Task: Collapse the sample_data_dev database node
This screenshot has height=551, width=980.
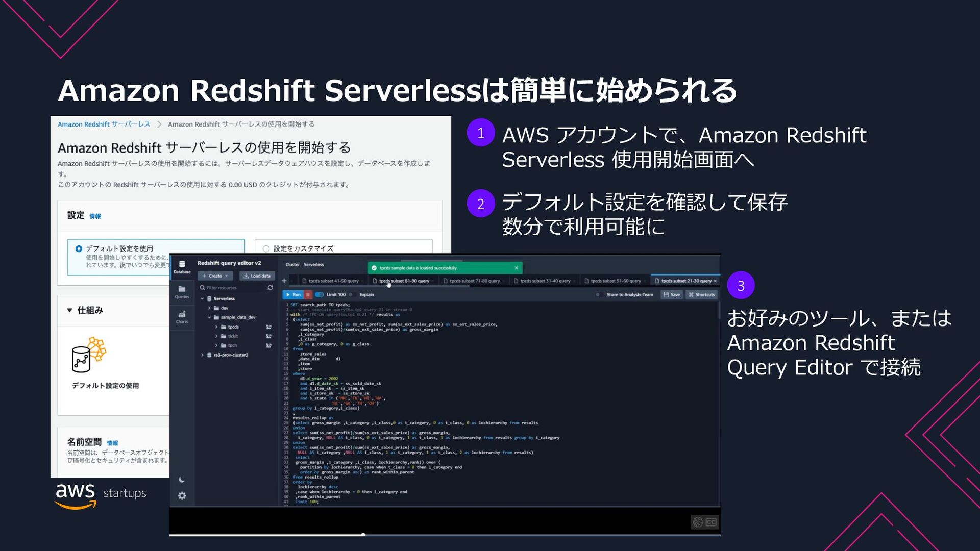Action: coord(209,317)
